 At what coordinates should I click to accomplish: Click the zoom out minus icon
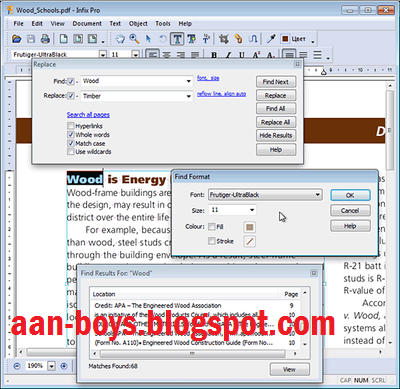(x=17, y=366)
